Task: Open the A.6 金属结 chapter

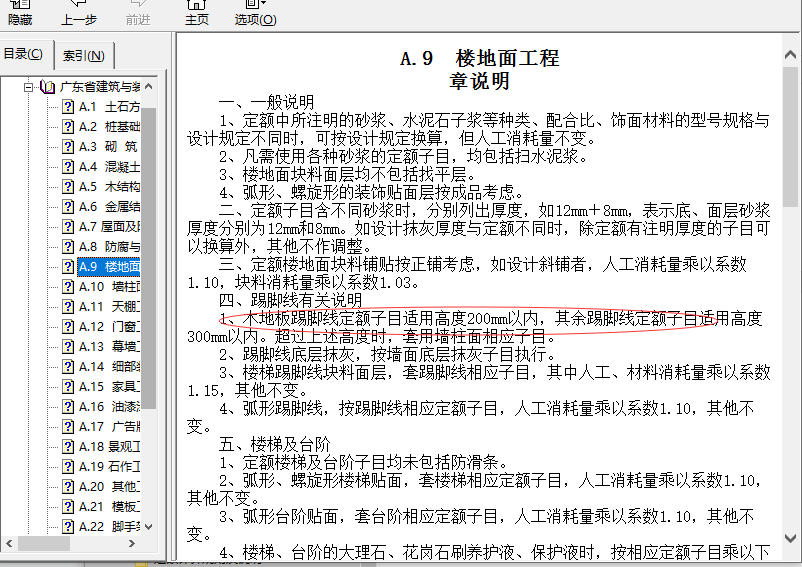Action: (109, 207)
